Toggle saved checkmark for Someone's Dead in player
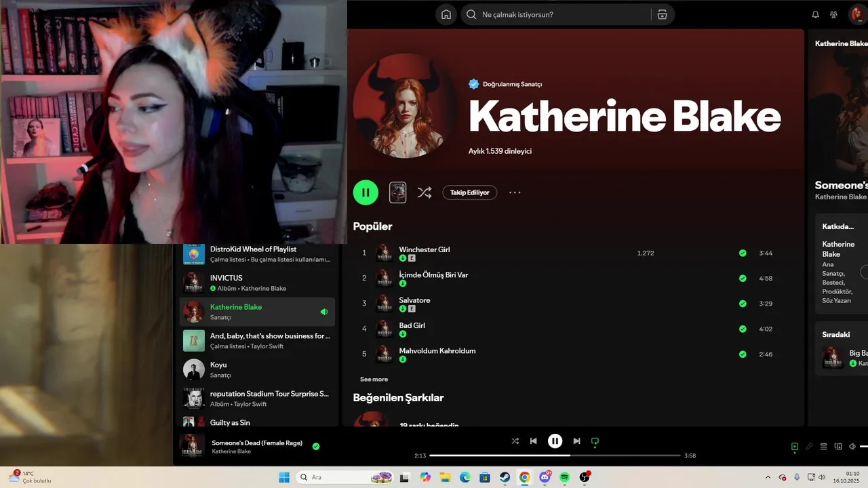 coord(316,446)
